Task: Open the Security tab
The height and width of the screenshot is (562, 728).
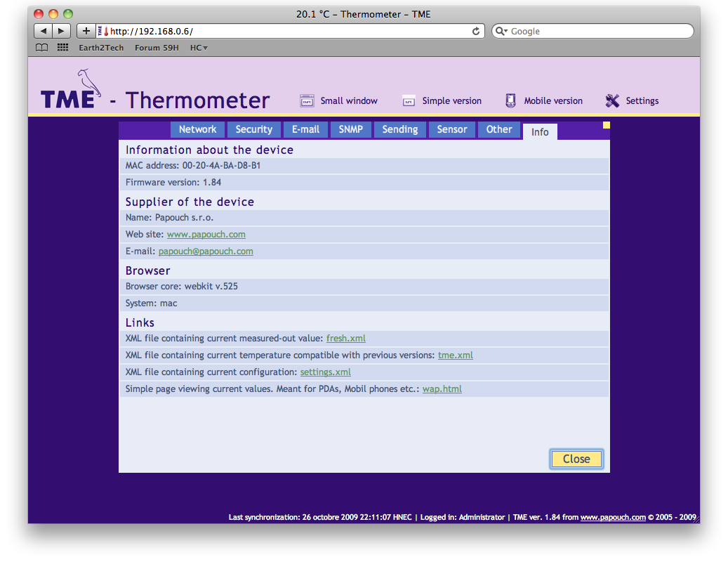Action: [x=253, y=129]
